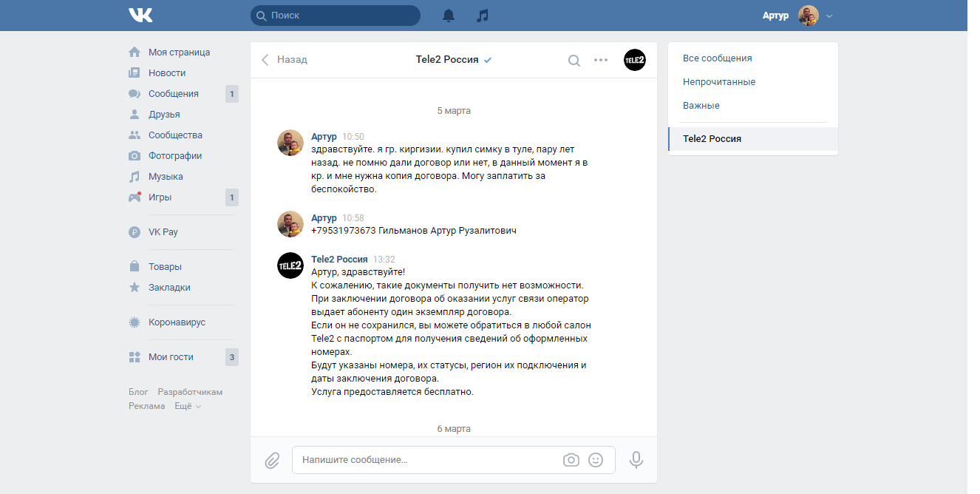Open the Блог footer link
The width and height of the screenshot is (980, 494).
point(138,392)
